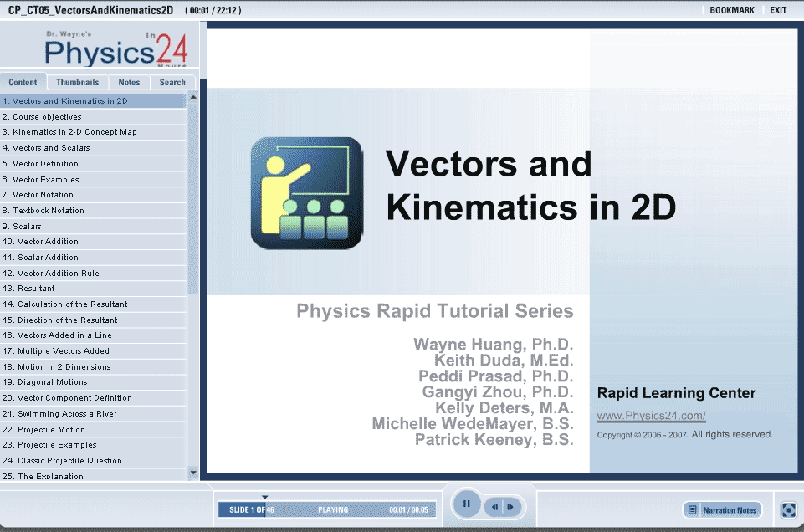Click the teacher chalkboard icon on slide
This screenshot has width=804, height=532.
306,193
